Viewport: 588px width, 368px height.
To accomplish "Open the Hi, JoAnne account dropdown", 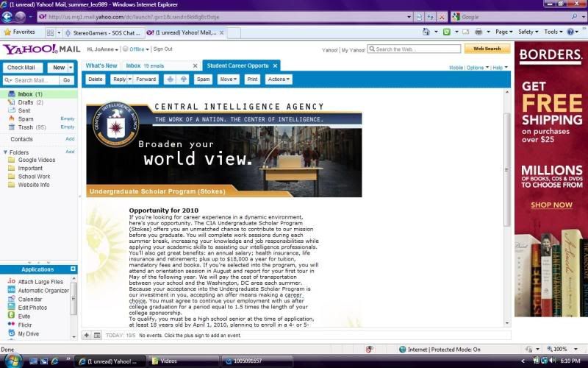I will click(102, 49).
